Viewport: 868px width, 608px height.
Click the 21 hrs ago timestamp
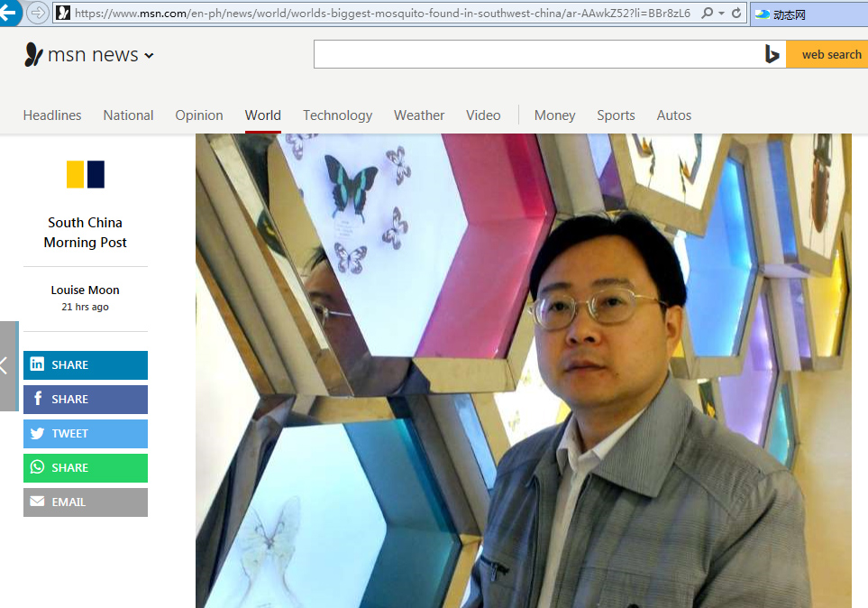tap(86, 307)
